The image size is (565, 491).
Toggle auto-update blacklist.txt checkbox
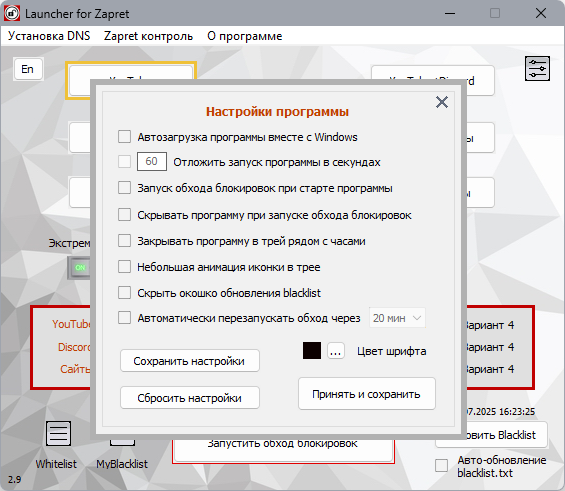pos(441,465)
